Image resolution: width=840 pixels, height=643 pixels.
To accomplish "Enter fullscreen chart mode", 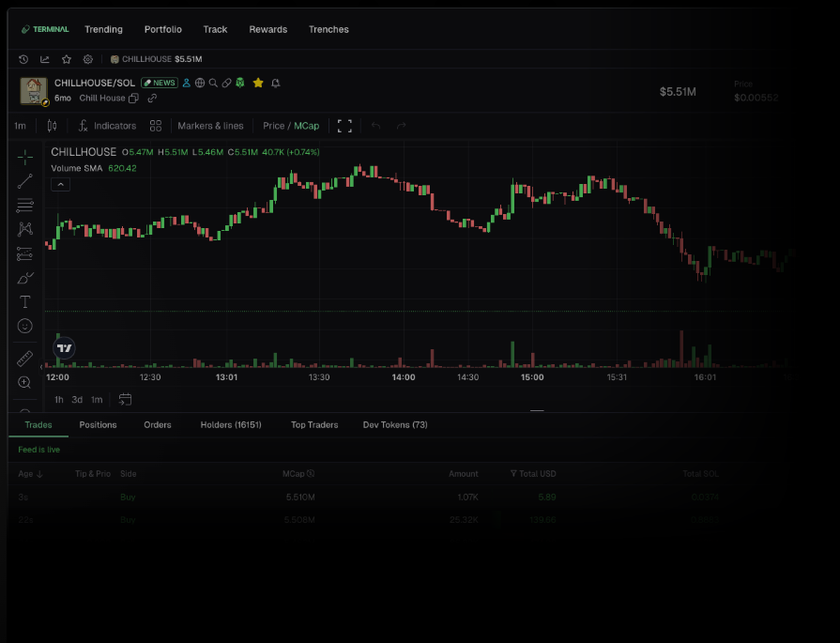I will tap(344, 126).
